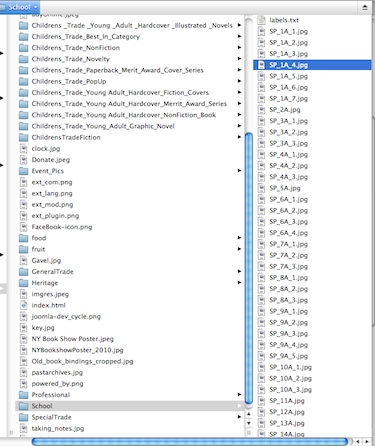Viewport: 375px width, 446px height.
Task: Select the School folder row
Action: click(x=129, y=406)
